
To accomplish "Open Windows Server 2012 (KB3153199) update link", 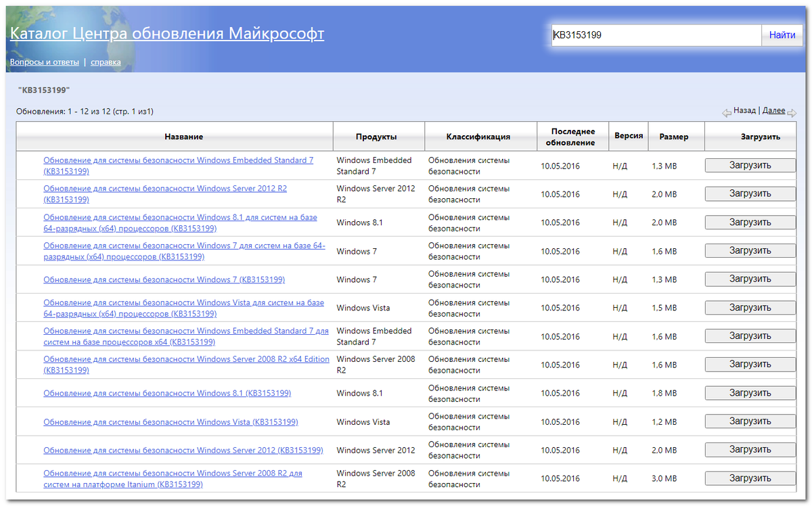I will (x=183, y=450).
